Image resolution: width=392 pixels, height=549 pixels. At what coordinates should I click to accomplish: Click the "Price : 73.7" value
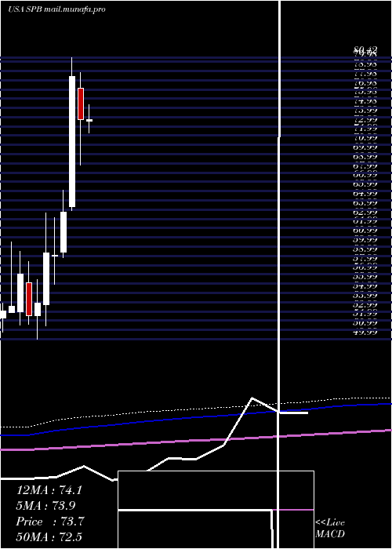[x=50, y=522]
